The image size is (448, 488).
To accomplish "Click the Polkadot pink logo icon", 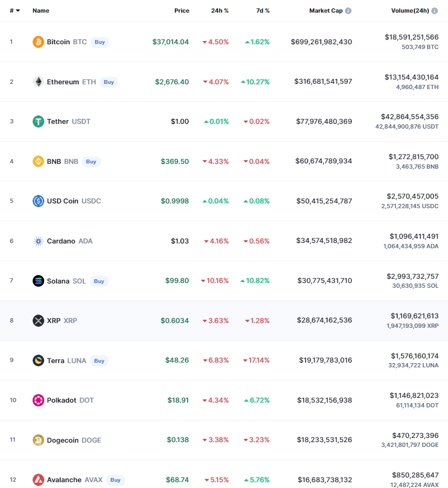I will click(38, 400).
